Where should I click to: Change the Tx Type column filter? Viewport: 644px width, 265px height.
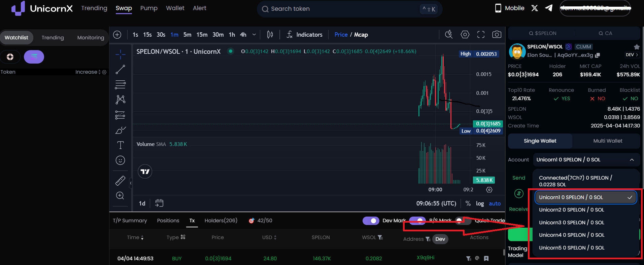pyautogui.click(x=183, y=237)
